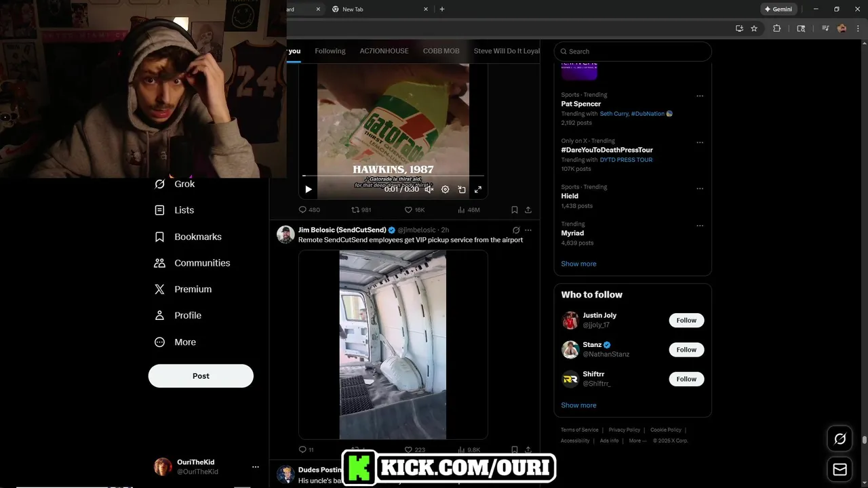Click the page vertical scrollbar thumb

coord(865,440)
